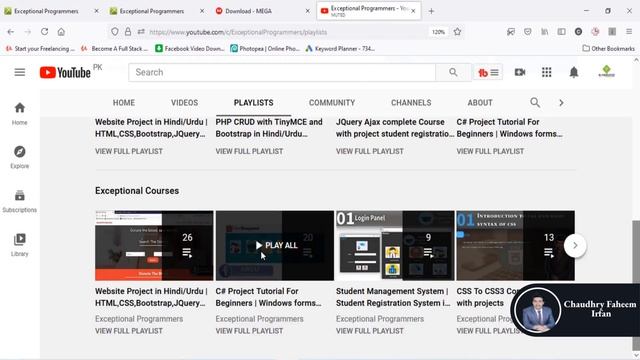Open the Firefox application menu
The height and width of the screenshot is (360, 640).
[629, 31]
